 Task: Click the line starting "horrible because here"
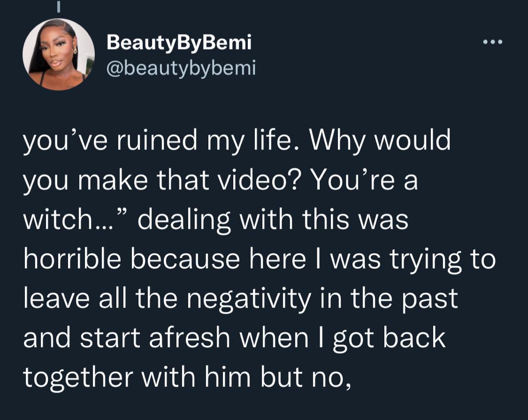tap(259, 260)
